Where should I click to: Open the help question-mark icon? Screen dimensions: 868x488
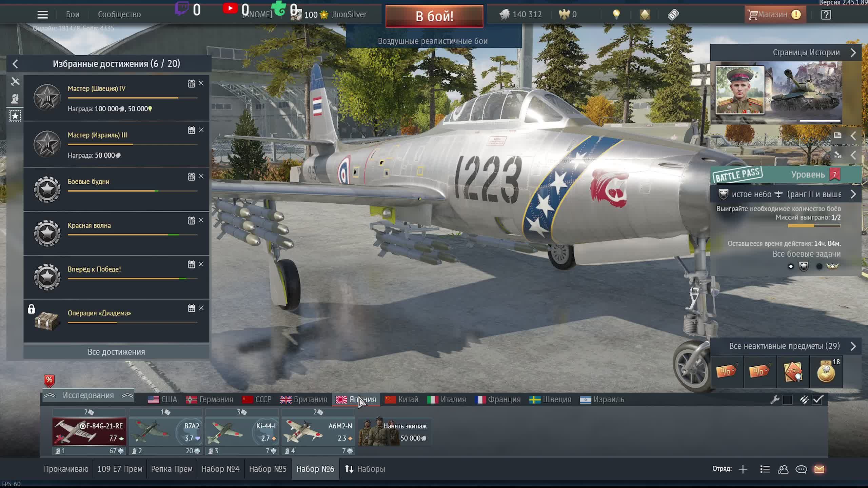click(826, 15)
